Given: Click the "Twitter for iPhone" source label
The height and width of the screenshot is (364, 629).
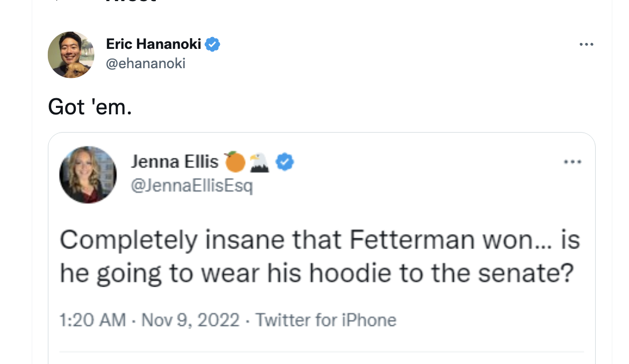Looking at the screenshot, I should click(326, 320).
